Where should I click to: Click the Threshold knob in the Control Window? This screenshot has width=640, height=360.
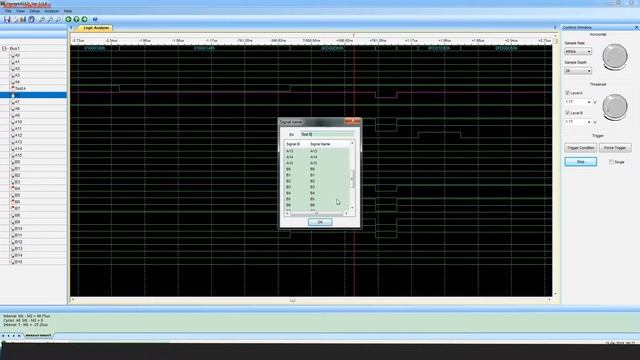(x=615, y=107)
